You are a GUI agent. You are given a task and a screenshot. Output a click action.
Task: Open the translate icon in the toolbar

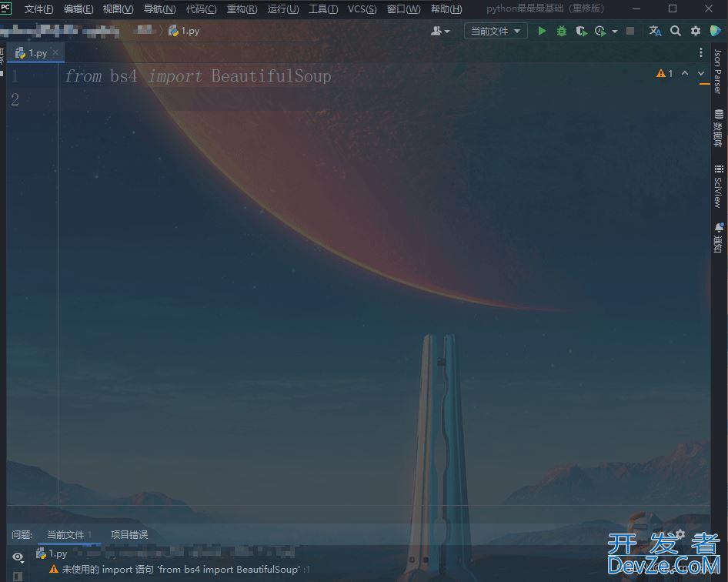655,31
